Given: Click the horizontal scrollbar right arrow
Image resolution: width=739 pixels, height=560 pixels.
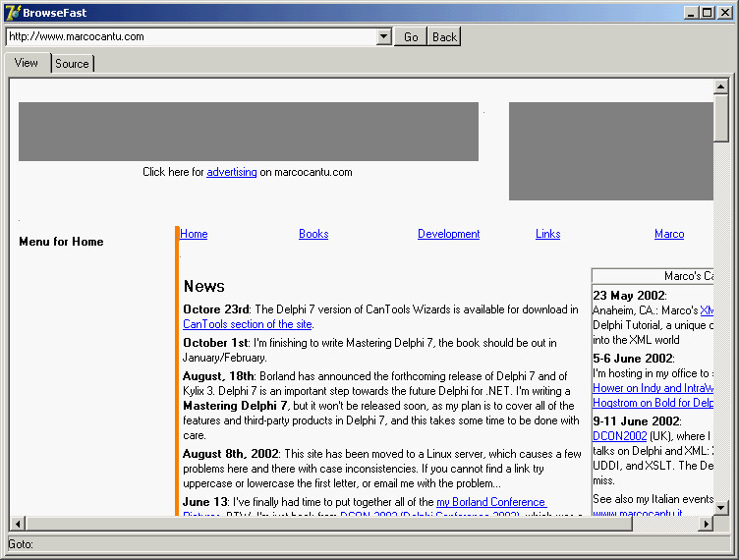Looking at the screenshot, I should 706,524.
